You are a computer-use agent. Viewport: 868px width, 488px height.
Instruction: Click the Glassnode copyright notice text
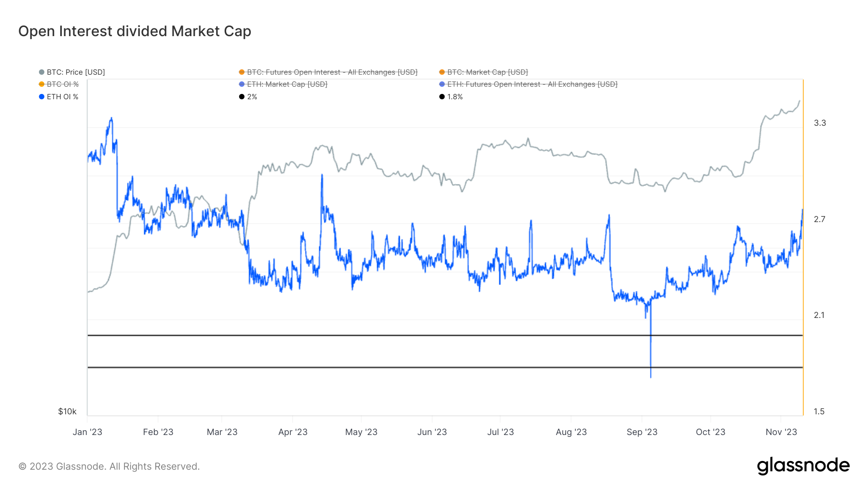109,466
